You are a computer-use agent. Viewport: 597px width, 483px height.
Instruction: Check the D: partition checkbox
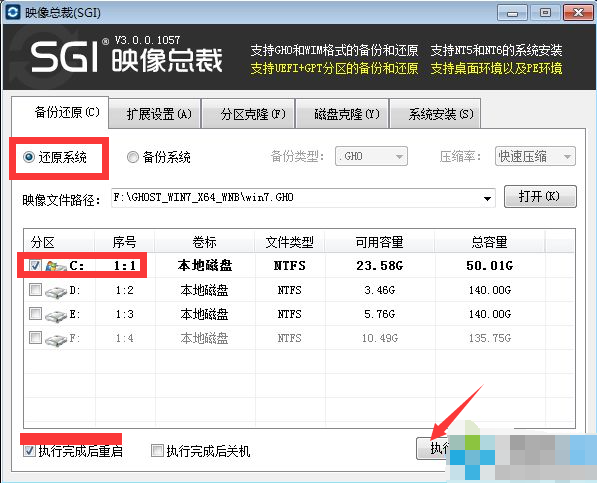point(35,290)
